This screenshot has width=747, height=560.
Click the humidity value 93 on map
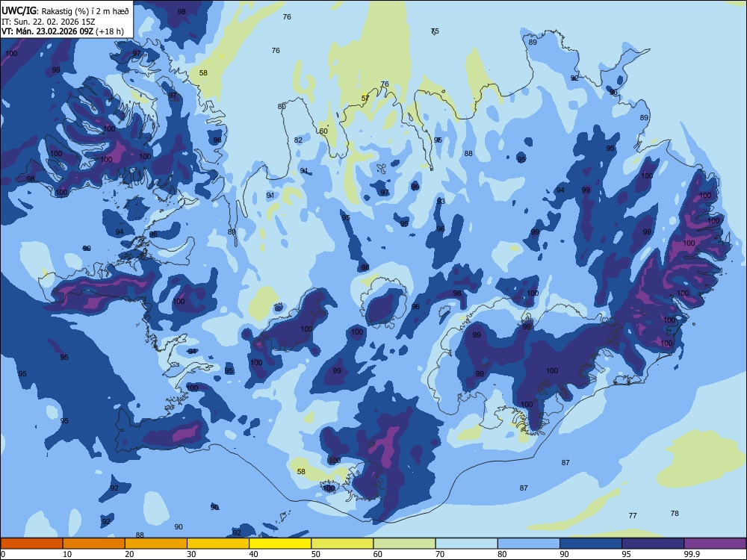[x=441, y=202]
